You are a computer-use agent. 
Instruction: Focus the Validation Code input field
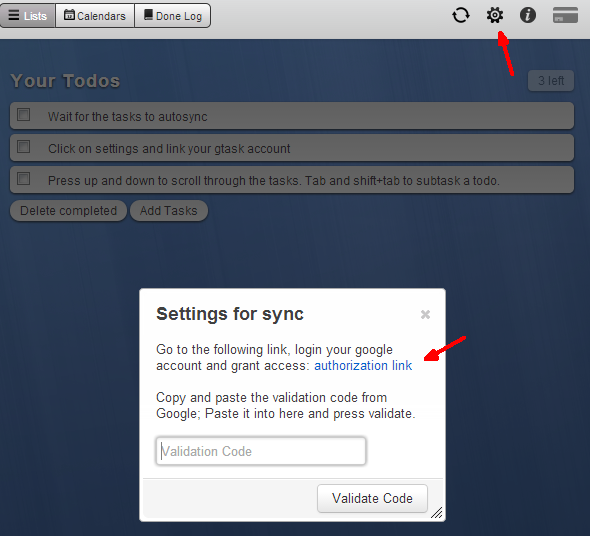(261, 451)
